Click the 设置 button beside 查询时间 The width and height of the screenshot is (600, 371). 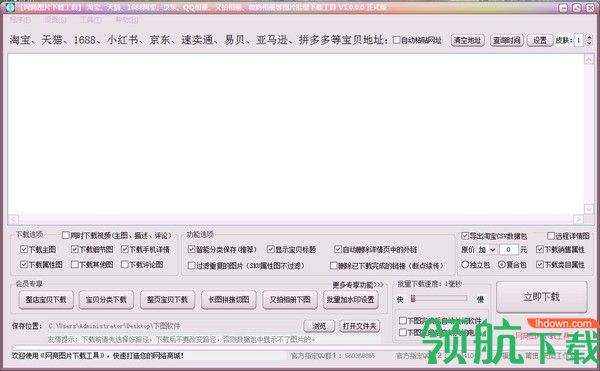point(540,40)
